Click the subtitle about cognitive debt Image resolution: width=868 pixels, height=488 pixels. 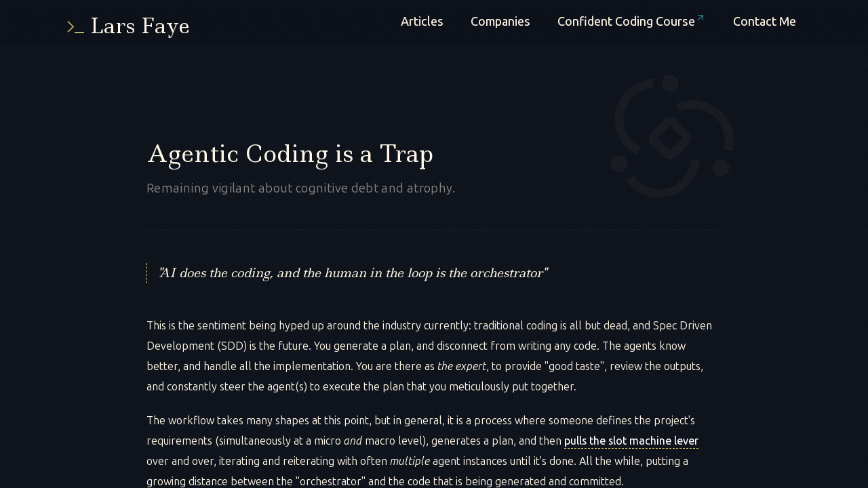point(300,188)
